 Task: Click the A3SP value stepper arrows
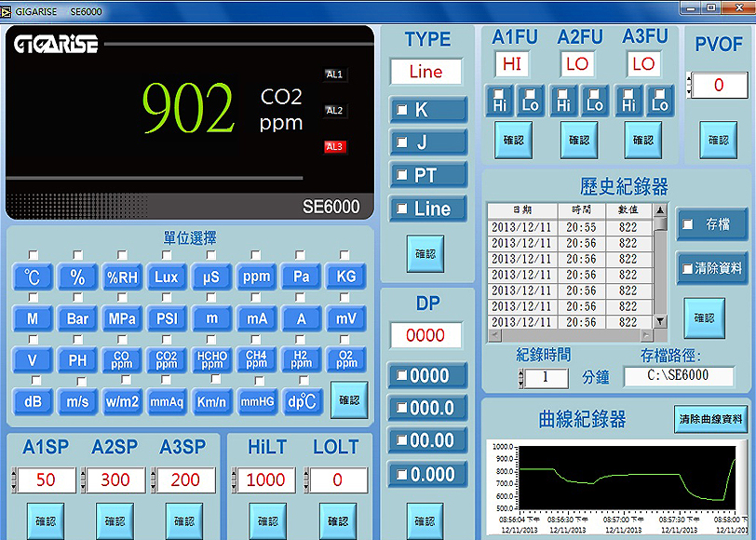pos(154,479)
